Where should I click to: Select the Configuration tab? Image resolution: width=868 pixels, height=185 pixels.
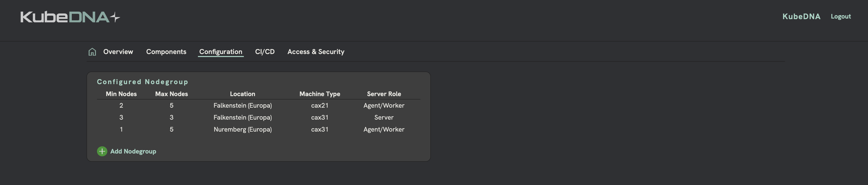tap(221, 51)
